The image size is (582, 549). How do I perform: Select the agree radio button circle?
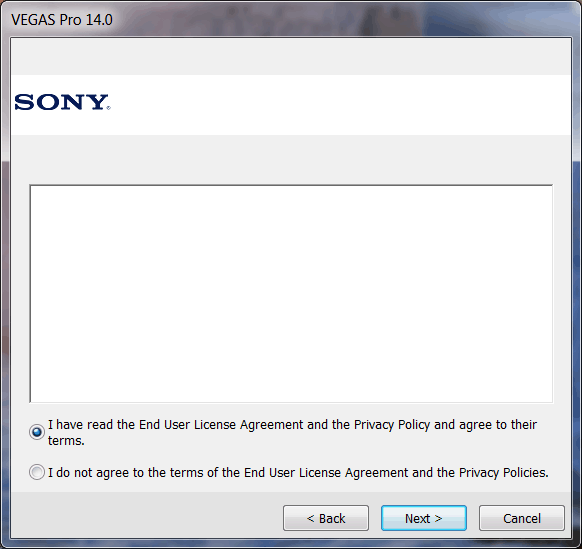tap(37, 432)
